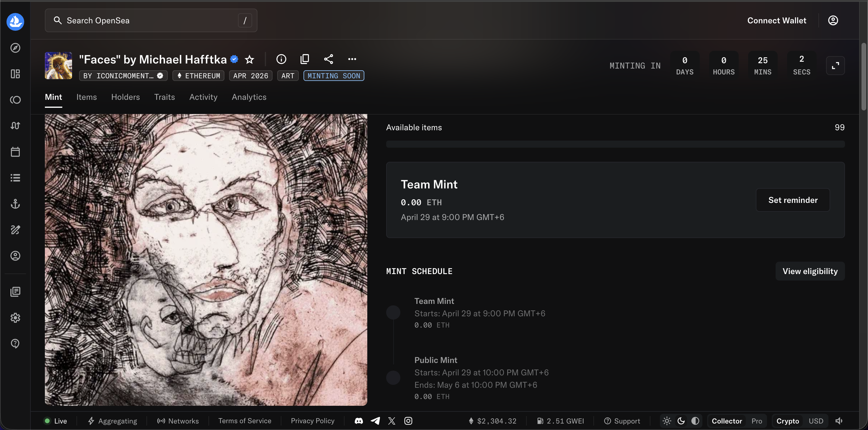
Task: Select the Collector mode toggle
Action: [x=727, y=421]
